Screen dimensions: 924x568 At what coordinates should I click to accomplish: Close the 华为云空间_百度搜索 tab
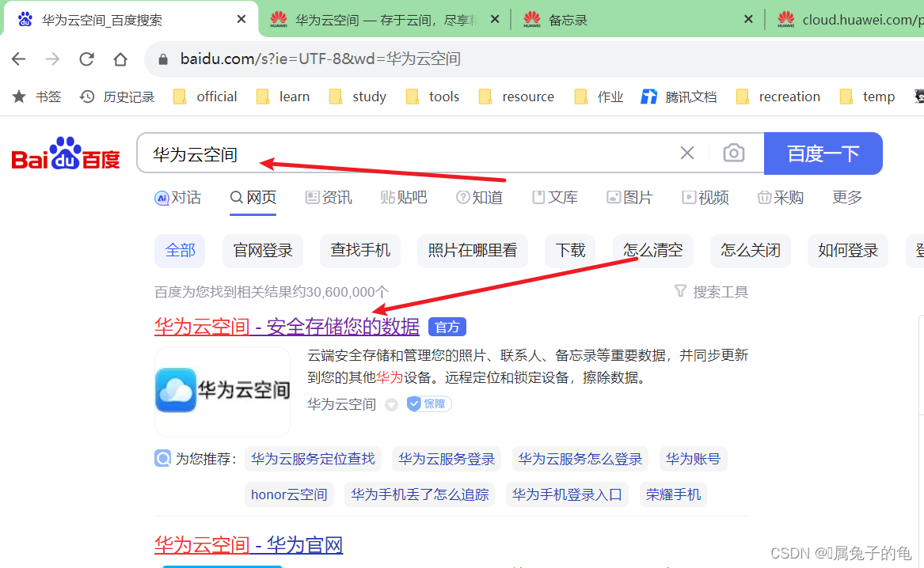[x=241, y=20]
